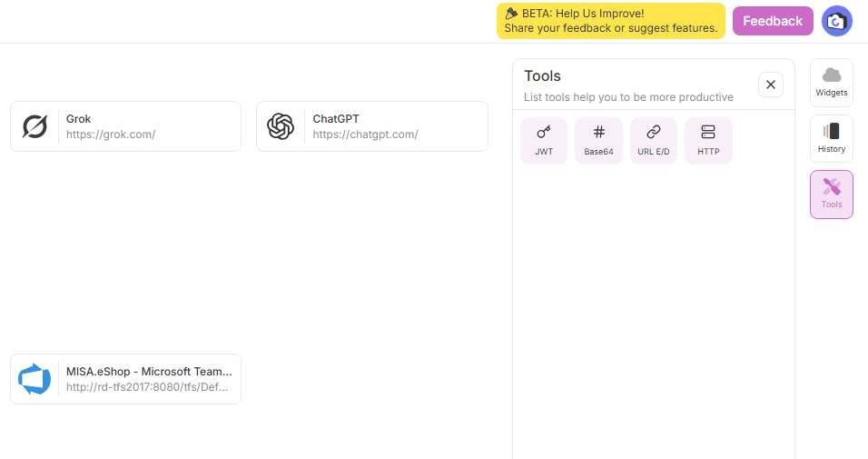868x459 pixels.
Task: Open the URL E/D tool
Action: [x=653, y=141]
